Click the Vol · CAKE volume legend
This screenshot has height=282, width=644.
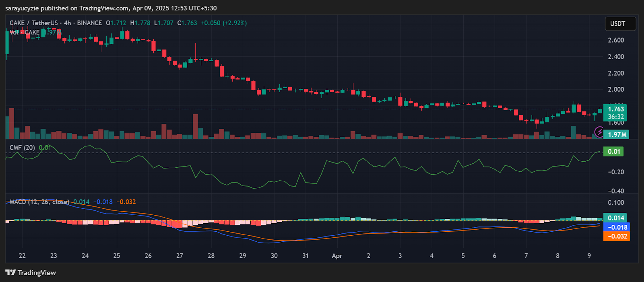(25, 32)
